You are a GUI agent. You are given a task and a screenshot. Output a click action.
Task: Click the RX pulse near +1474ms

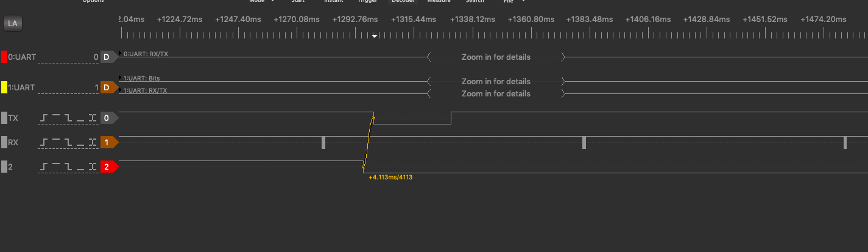(x=845, y=142)
